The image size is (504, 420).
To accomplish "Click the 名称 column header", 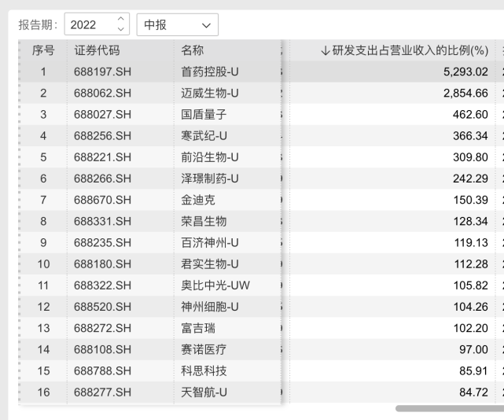I will (193, 51).
